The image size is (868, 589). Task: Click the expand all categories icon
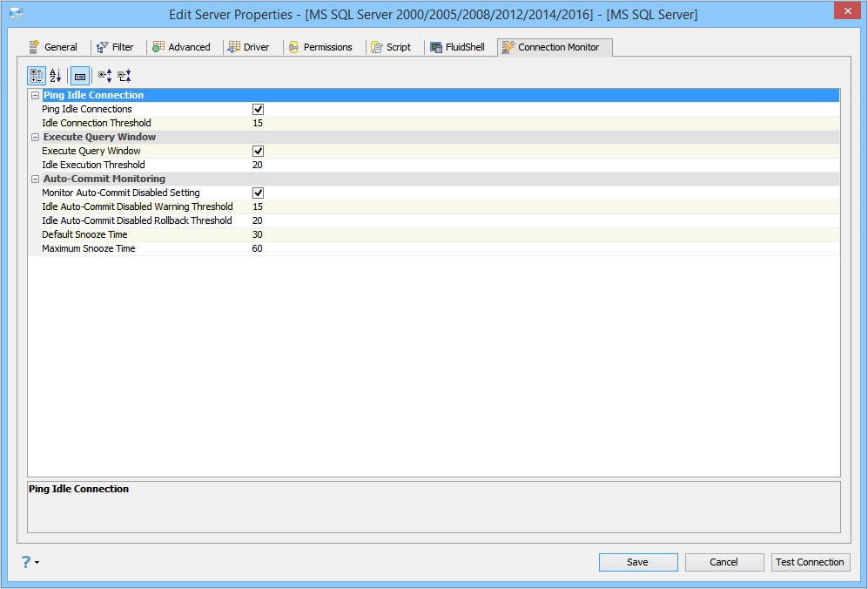105,76
